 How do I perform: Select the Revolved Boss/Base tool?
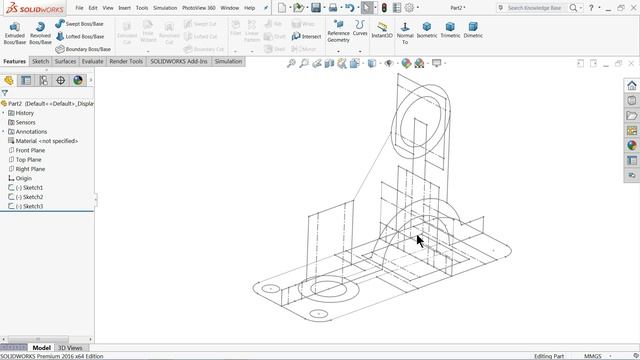tap(40, 33)
